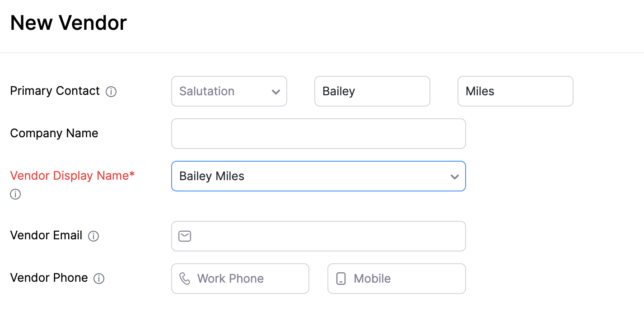Click the envelope icon in the email field
This screenshot has height=326, width=644.
click(185, 236)
